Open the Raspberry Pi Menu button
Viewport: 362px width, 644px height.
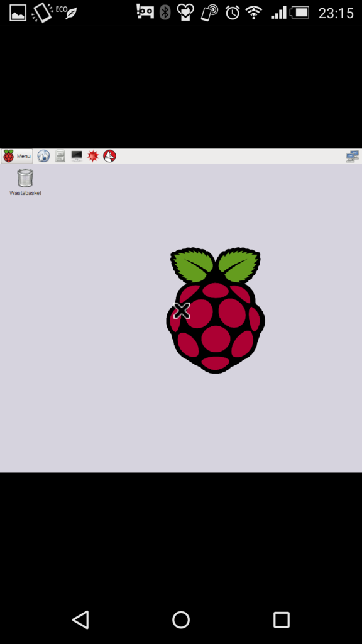17,156
